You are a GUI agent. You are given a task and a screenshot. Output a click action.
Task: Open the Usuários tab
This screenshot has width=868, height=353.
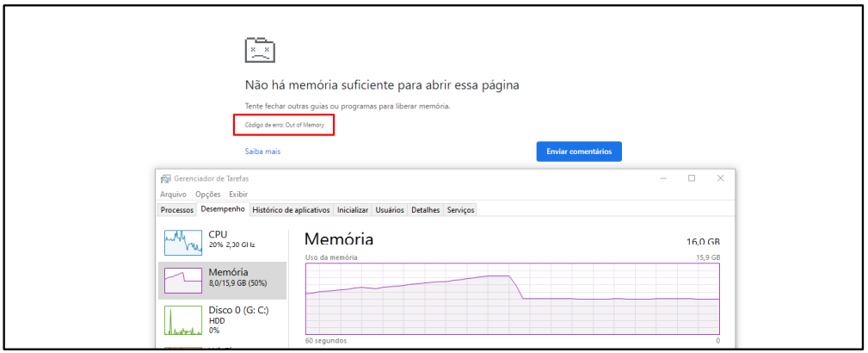[x=390, y=210]
